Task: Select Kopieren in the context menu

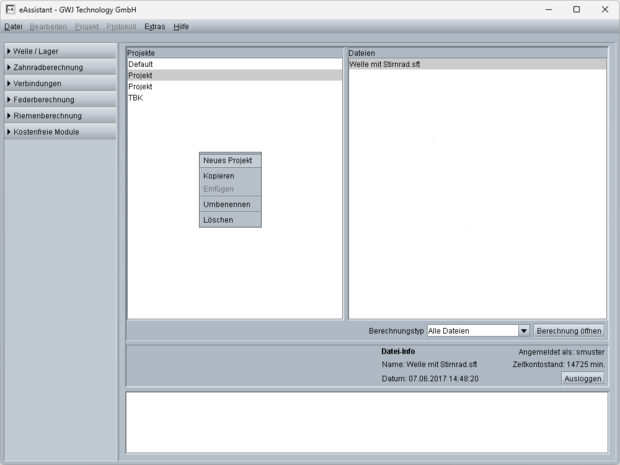Action: [x=219, y=176]
